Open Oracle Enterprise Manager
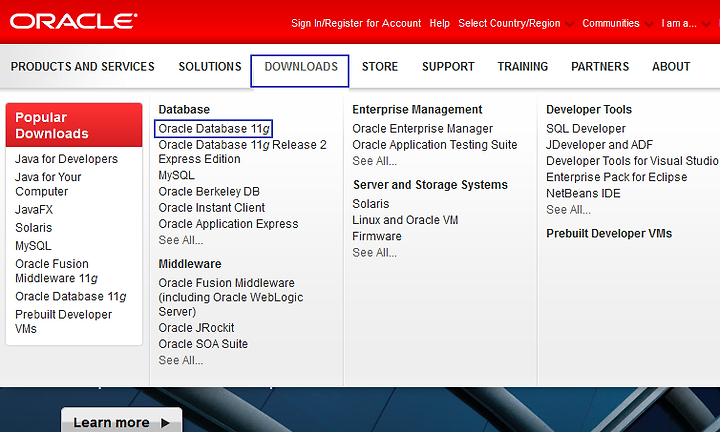Viewport: 720px width, 432px height. [422, 129]
